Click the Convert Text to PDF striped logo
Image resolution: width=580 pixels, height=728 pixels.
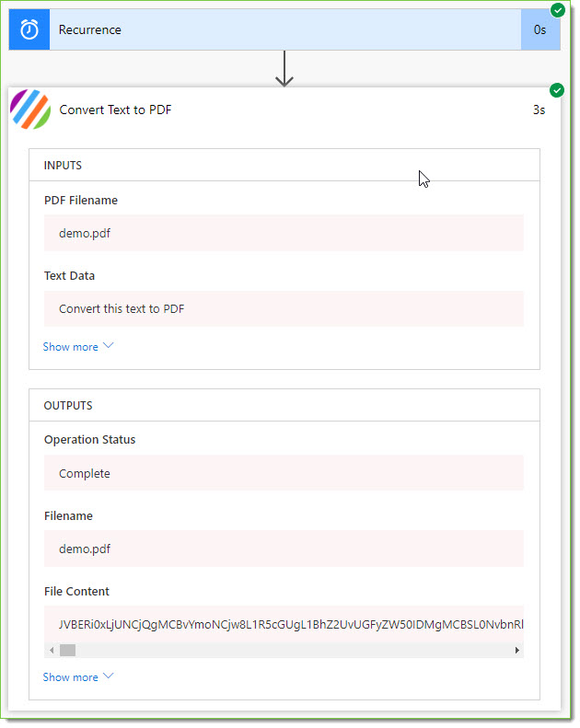pos(30,110)
